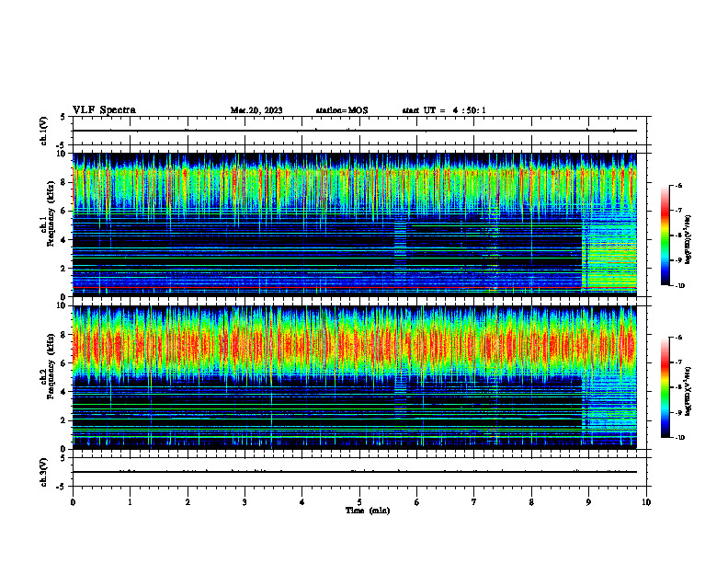Click the time axis tick label "7"
Screen dimensions: 728x563
pos(474,502)
